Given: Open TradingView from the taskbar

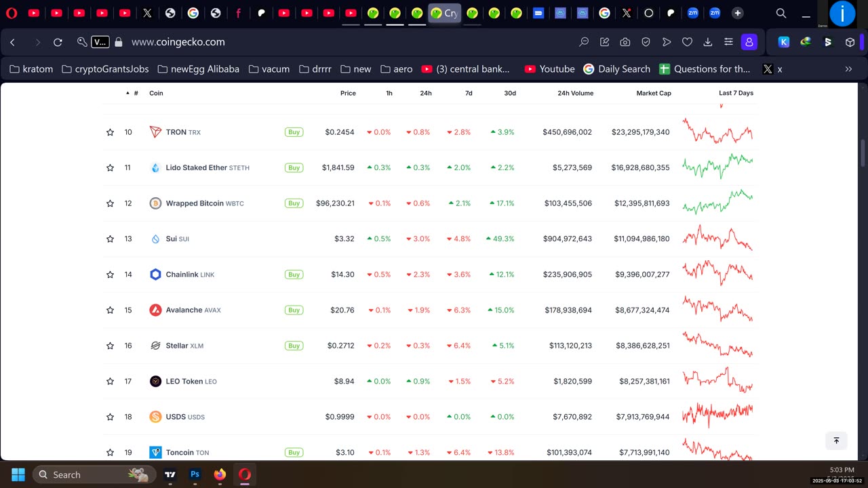Looking at the screenshot, I should 170,474.
